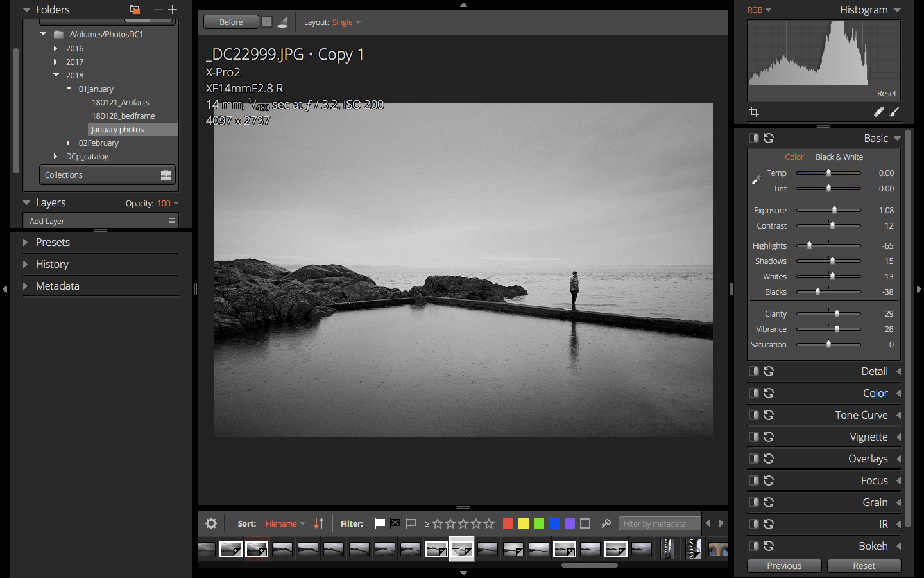Toggle the Basic panel on or off
This screenshot has width=924, height=578.
(754, 138)
